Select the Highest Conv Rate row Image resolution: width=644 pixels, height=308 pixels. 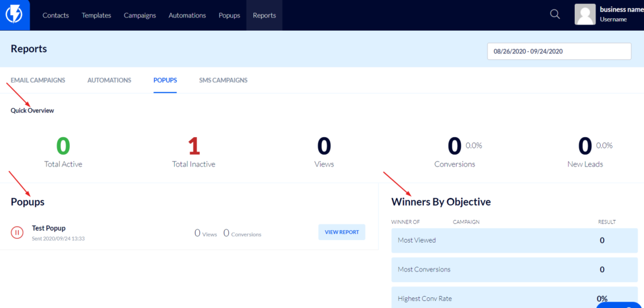514,298
